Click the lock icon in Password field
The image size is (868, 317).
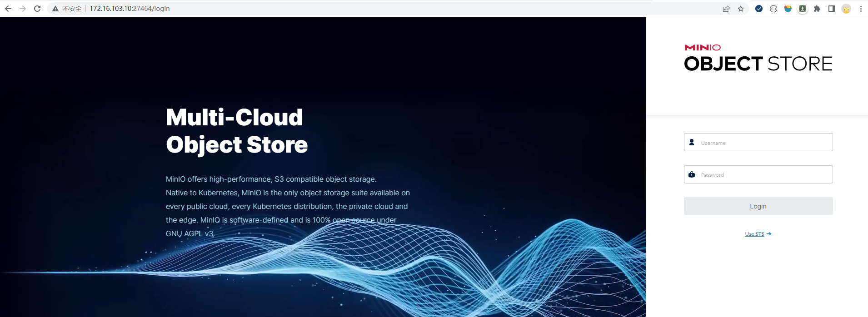click(692, 174)
